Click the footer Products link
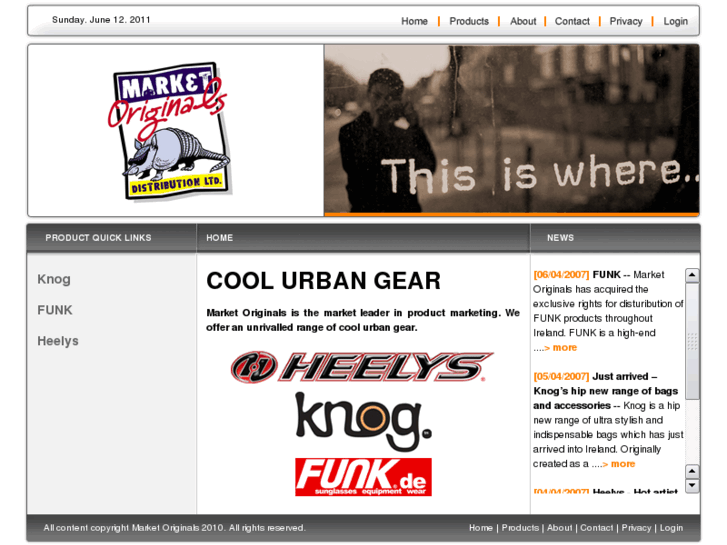The height and width of the screenshot is (545, 727). [x=520, y=528]
